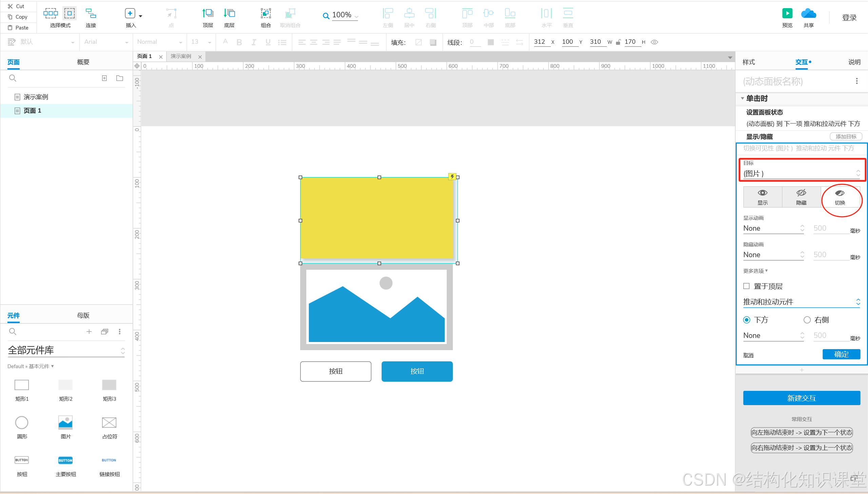
Task: Open the 隐藏动画 None dropdown
Action: point(773,255)
